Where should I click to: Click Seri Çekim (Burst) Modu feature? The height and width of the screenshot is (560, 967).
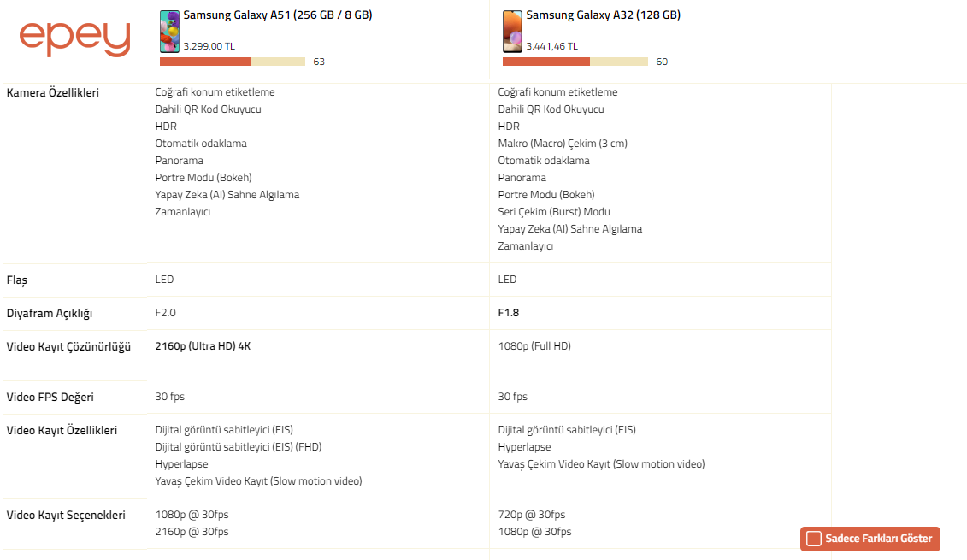554,212
